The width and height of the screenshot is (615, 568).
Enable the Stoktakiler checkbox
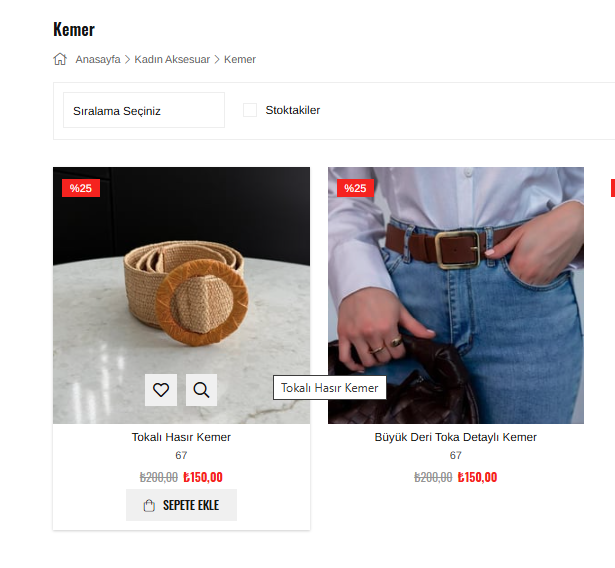(250, 110)
